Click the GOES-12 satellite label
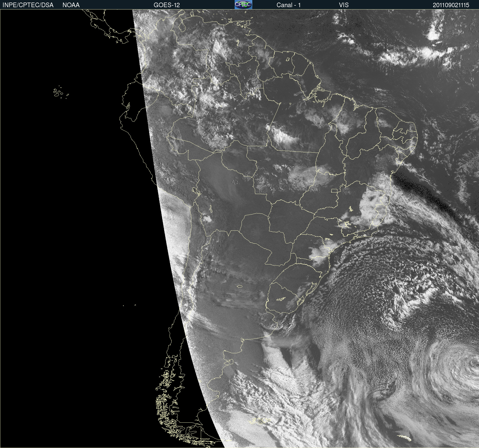The image size is (479, 448). (x=167, y=5)
